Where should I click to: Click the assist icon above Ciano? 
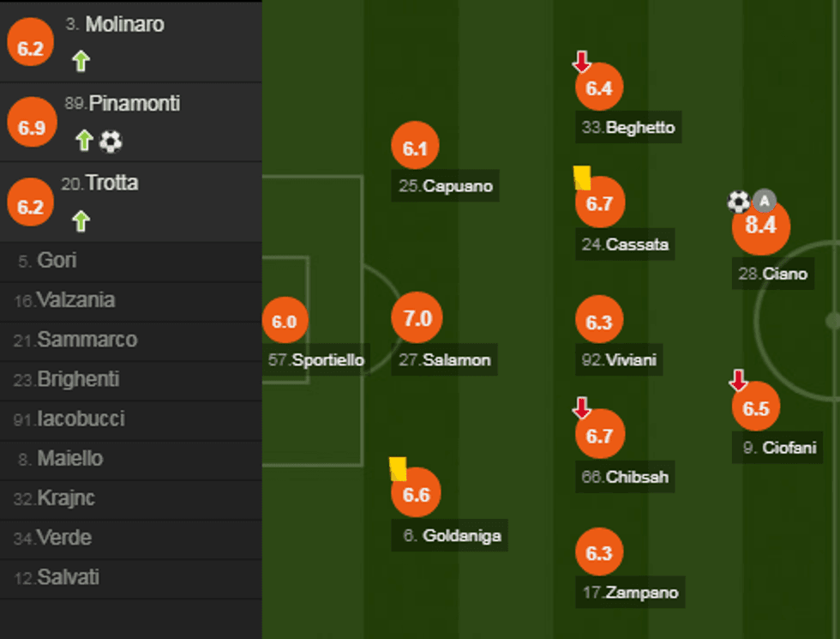[x=765, y=202]
